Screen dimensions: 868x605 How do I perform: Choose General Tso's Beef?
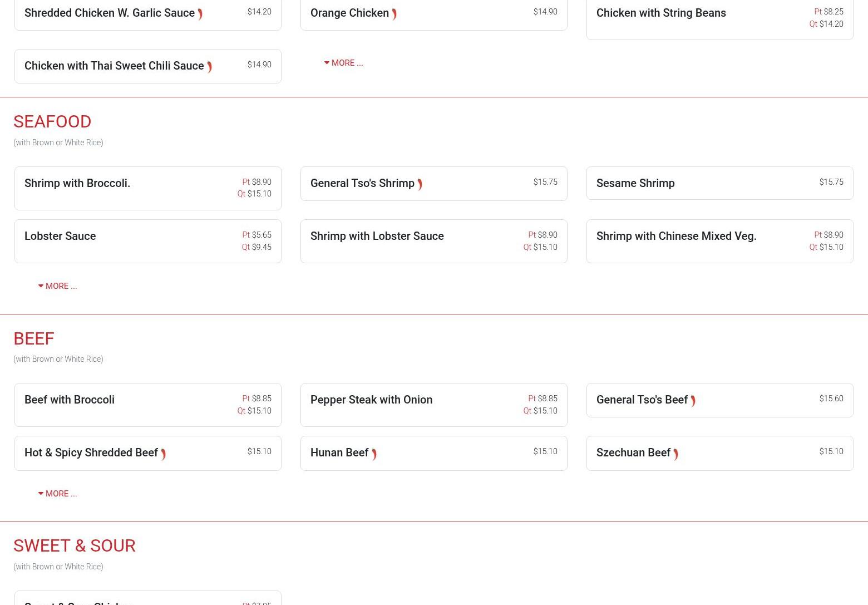pyautogui.click(x=720, y=400)
